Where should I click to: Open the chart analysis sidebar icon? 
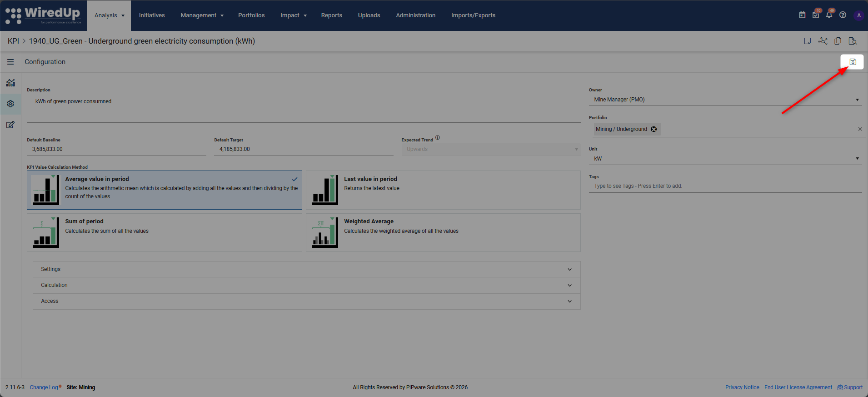[x=10, y=83]
